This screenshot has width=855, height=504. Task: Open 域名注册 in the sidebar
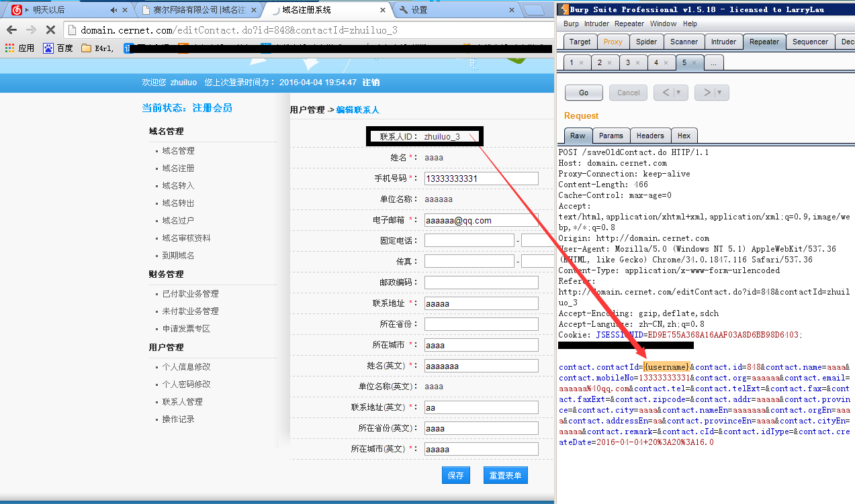point(178,168)
